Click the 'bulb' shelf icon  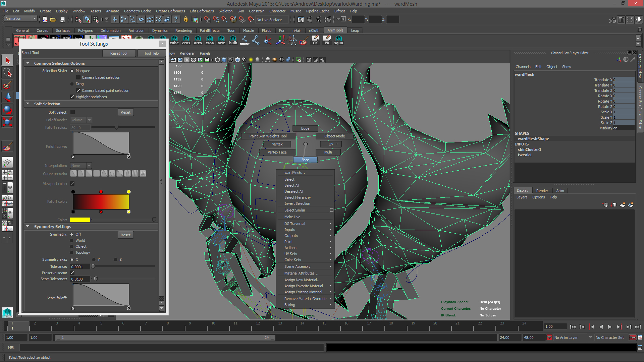coord(233,40)
